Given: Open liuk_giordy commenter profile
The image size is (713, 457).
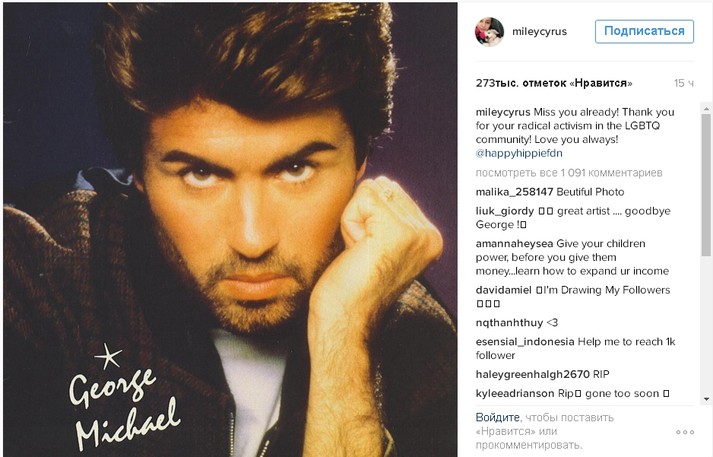Looking at the screenshot, I should coord(505,211).
